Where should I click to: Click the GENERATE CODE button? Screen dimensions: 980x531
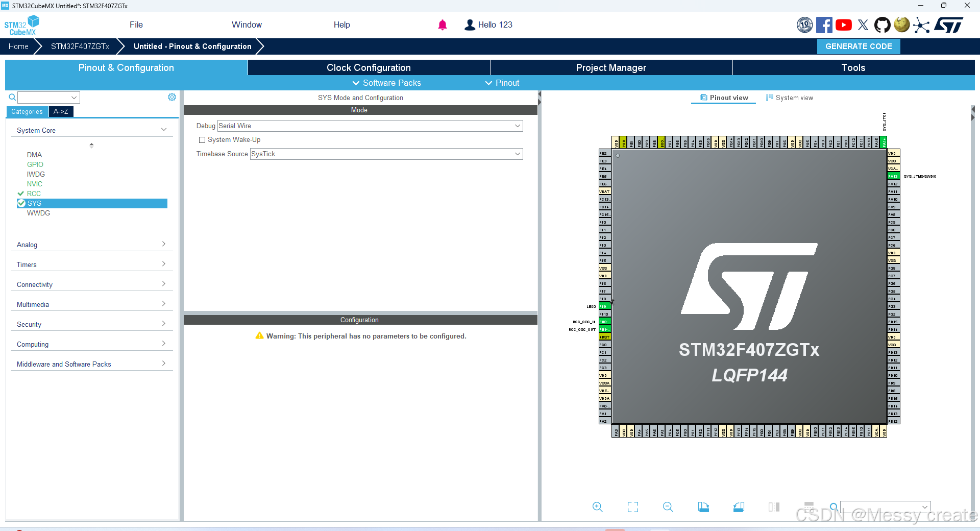(x=859, y=46)
